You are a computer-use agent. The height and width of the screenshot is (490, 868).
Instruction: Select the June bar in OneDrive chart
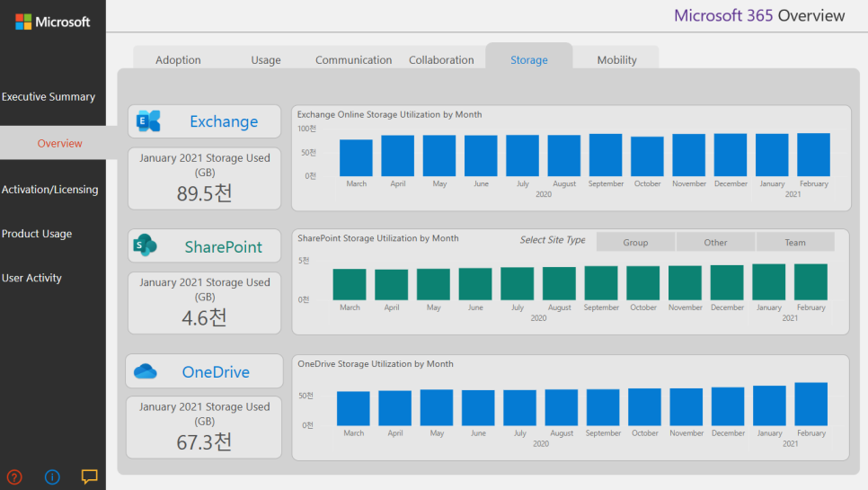click(x=478, y=407)
